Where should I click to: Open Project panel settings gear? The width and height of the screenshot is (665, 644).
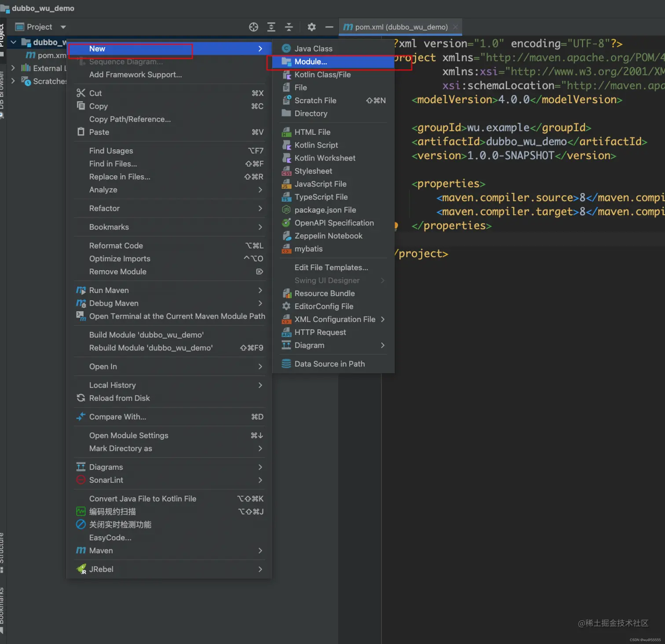(312, 27)
